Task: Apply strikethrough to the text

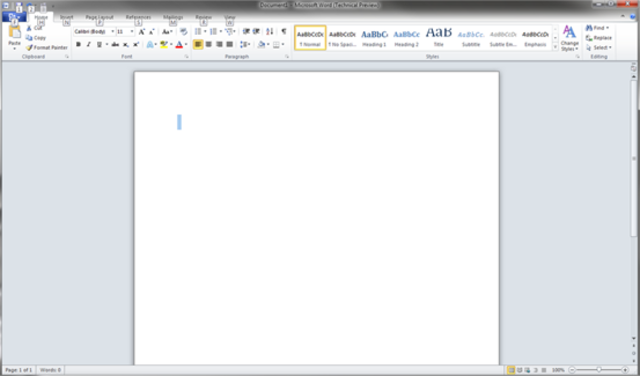Action: 115,44
